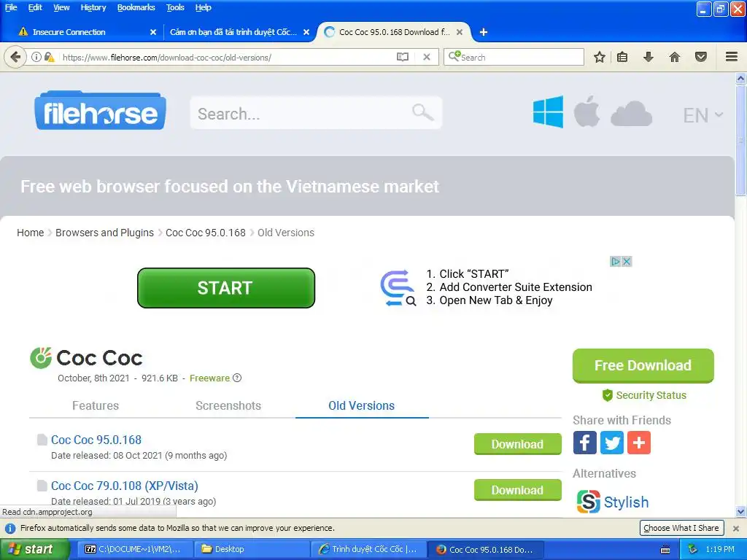The height and width of the screenshot is (560, 747).
Task: Click the Pocket save icon
Action: [701, 57]
